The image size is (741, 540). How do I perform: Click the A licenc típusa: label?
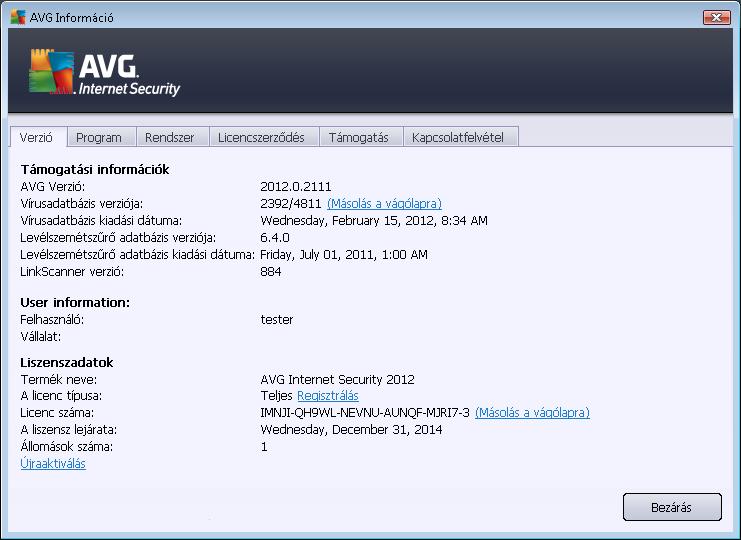61,395
